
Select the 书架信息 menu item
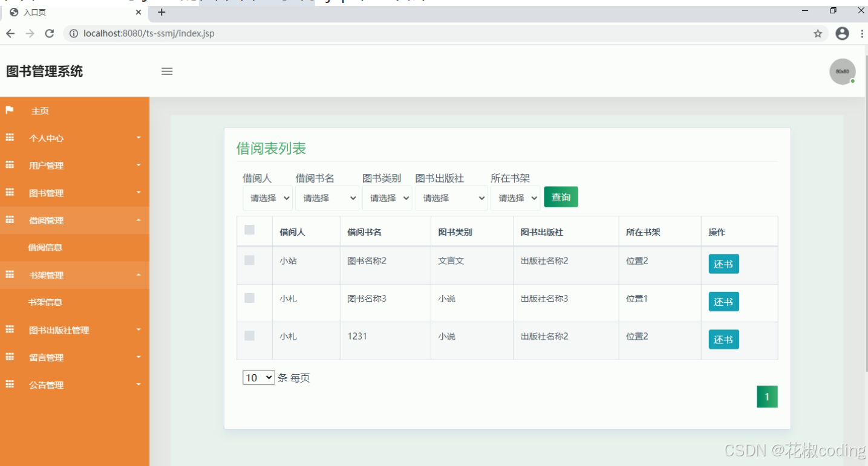click(x=45, y=302)
